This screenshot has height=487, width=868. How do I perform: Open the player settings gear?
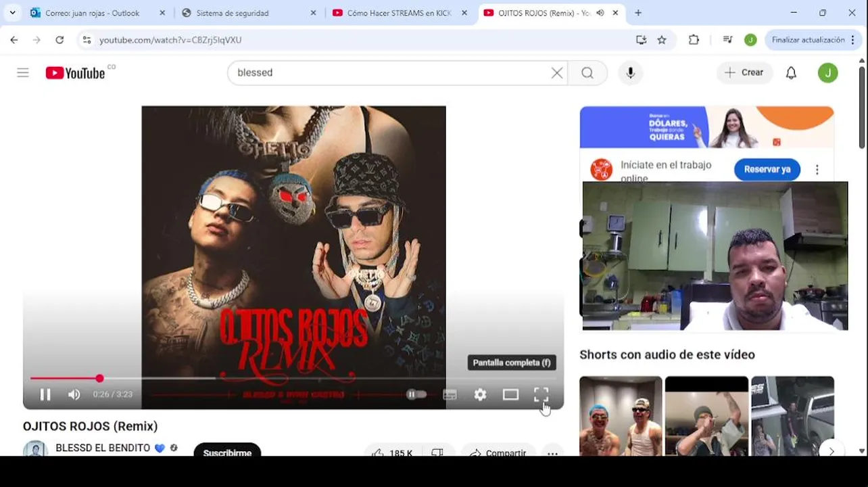(x=480, y=394)
